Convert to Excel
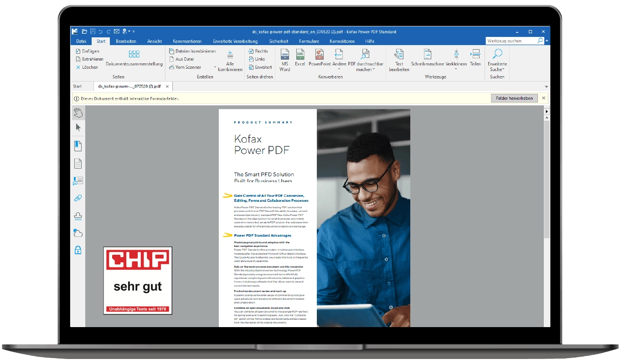This screenshot has height=364, width=620. point(300,58)
